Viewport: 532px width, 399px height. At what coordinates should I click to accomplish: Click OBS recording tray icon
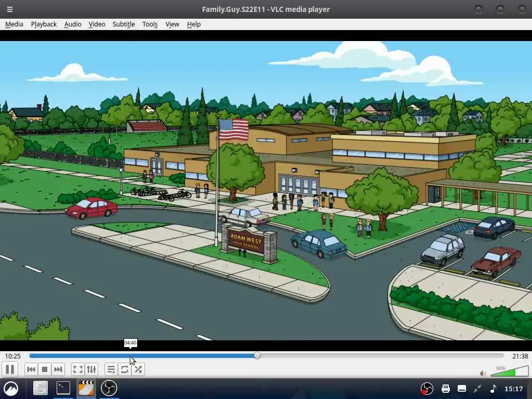coord(427,389)
